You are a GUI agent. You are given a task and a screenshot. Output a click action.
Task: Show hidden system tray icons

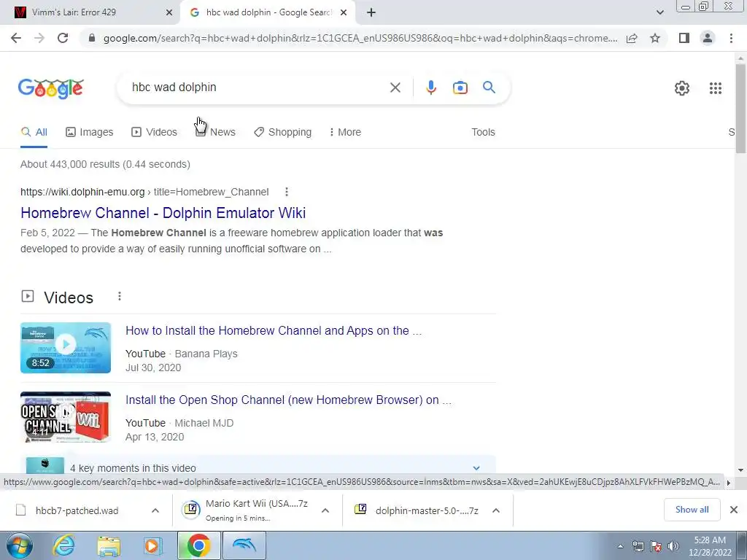point(620,546)
